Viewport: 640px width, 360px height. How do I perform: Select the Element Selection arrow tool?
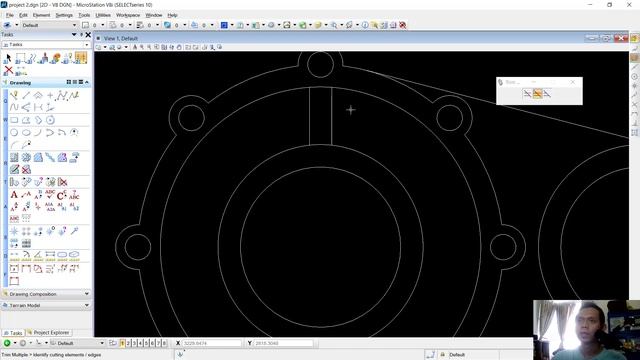pyautogui.click(x=8, y=58)
